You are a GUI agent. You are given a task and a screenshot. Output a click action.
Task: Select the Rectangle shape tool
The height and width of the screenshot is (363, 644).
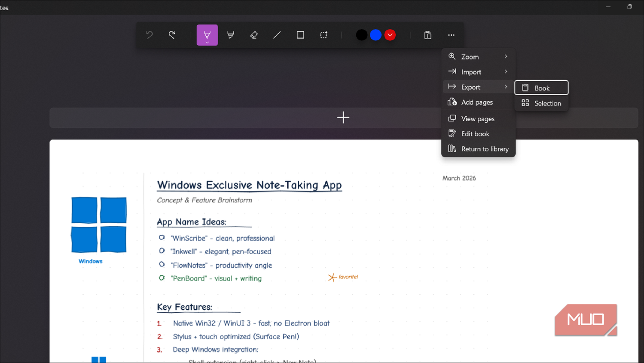300,35
